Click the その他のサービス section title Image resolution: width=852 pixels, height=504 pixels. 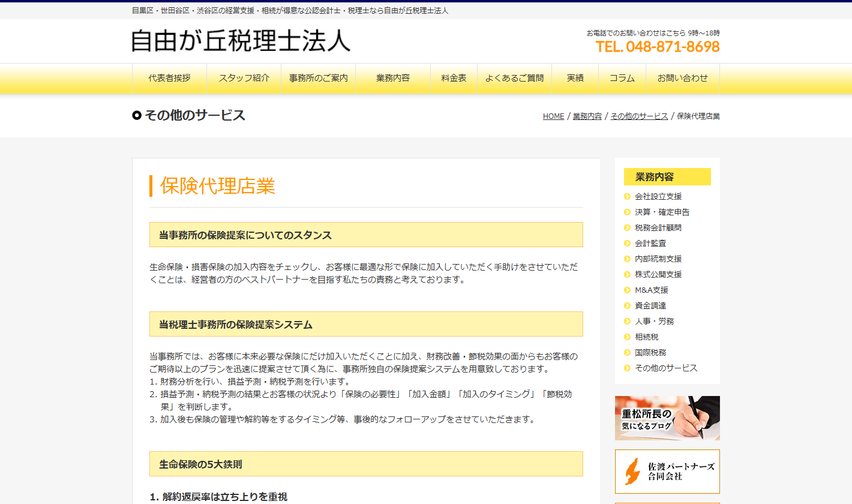(x=195, y=115)
